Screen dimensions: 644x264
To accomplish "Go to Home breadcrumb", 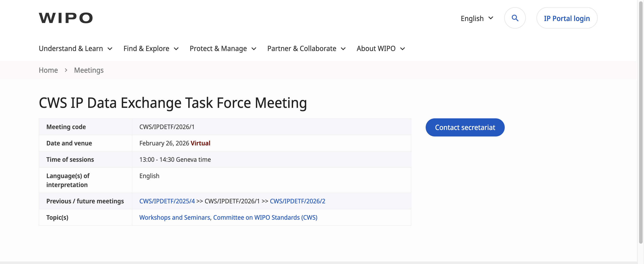I will [x=48, y=70].
